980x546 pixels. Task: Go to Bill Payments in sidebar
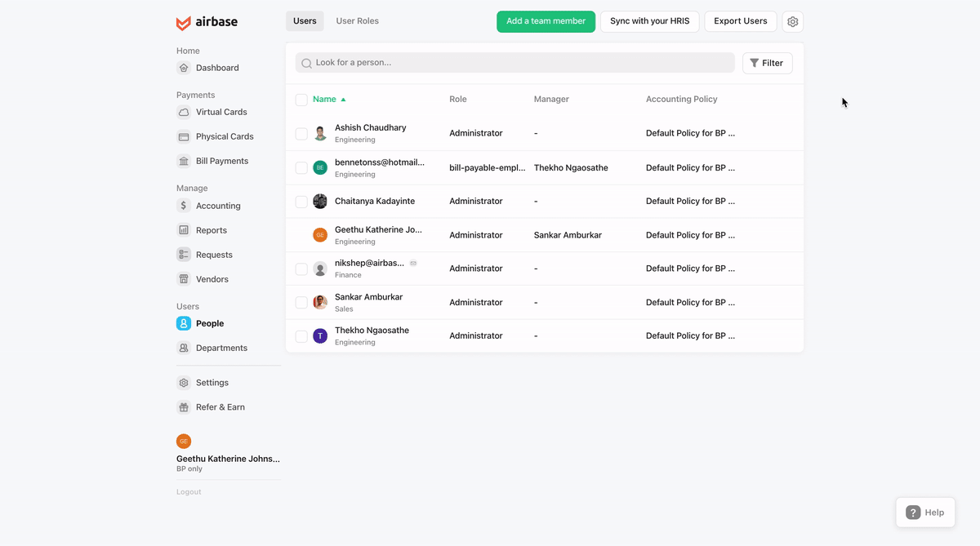(x=222, y=161)
